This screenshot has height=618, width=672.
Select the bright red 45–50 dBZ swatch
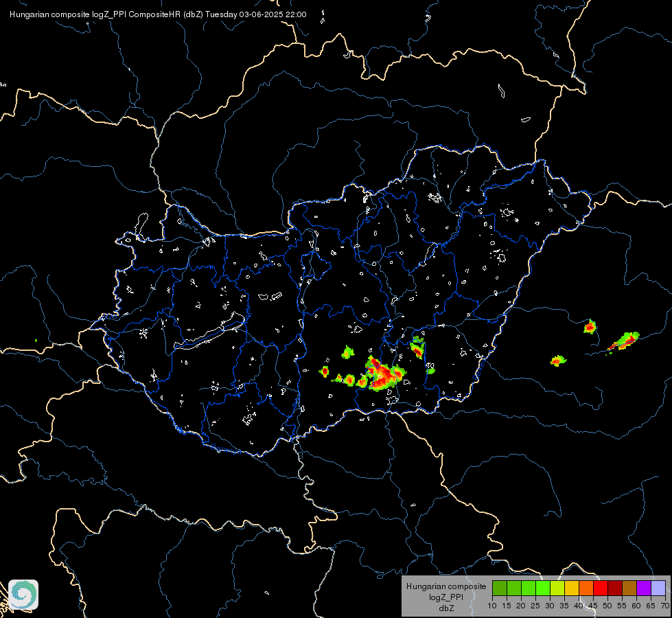[601, 588]
